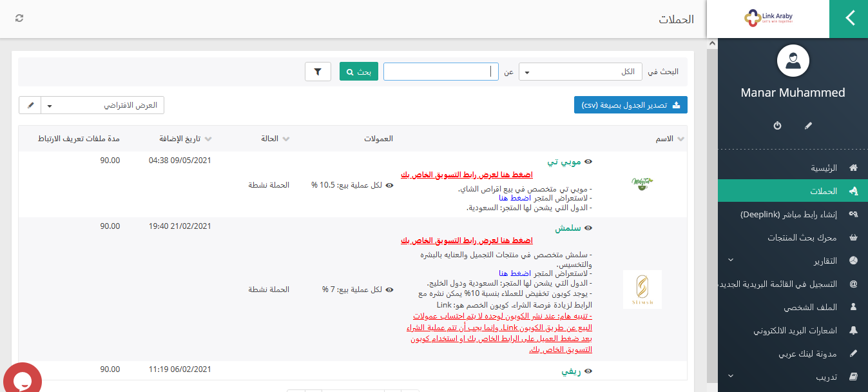Click the eye icon beside 7 % commission
The width and height of the screenshot is (868, 392).
tap(389, 289)
